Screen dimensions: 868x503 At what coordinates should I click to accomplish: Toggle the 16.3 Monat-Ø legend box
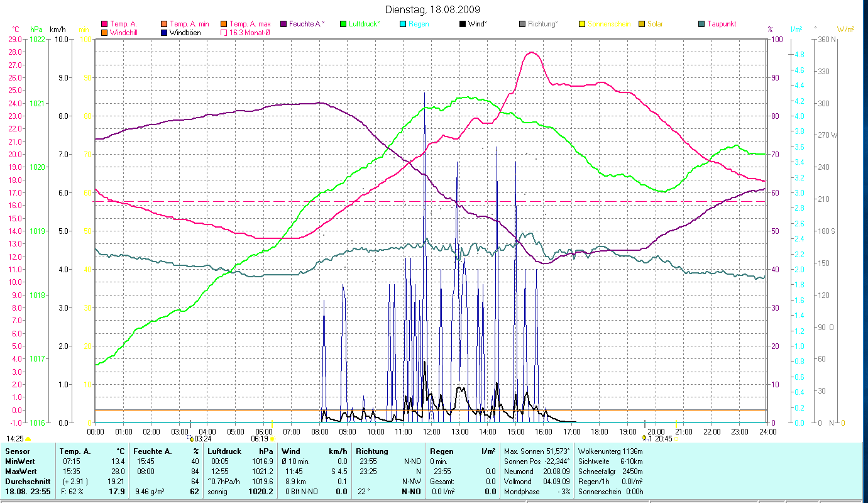point(224,32)
